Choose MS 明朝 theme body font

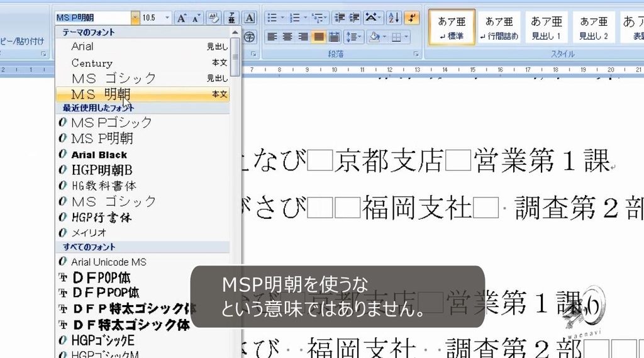[x=143, y=94]
